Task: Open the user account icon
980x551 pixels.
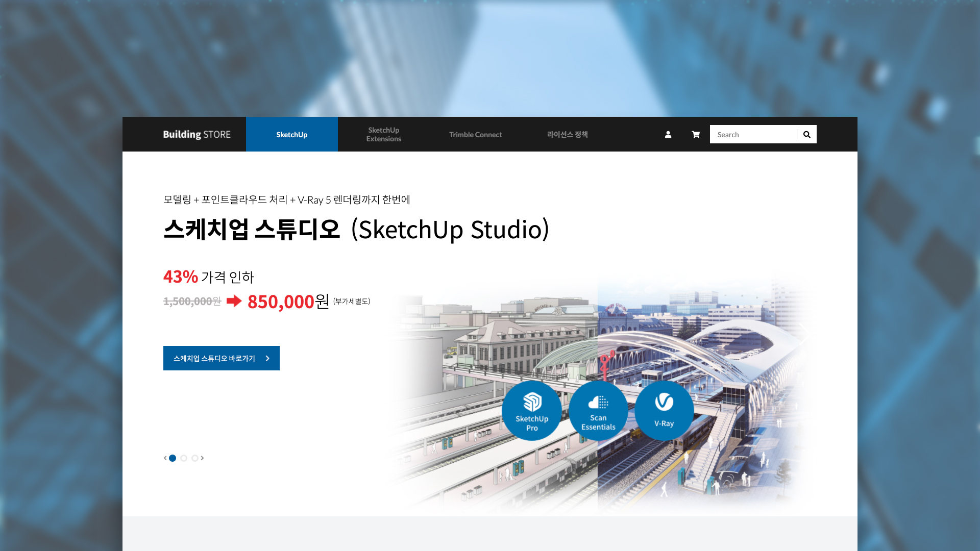Action: pyautogui.click(x=668, y=135)
